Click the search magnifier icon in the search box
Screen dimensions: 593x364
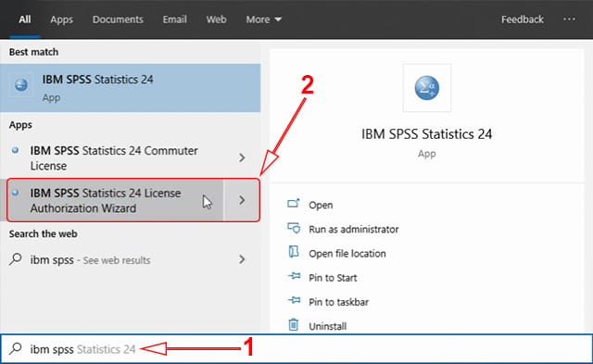pyautogui.click(x=16, y=348)
